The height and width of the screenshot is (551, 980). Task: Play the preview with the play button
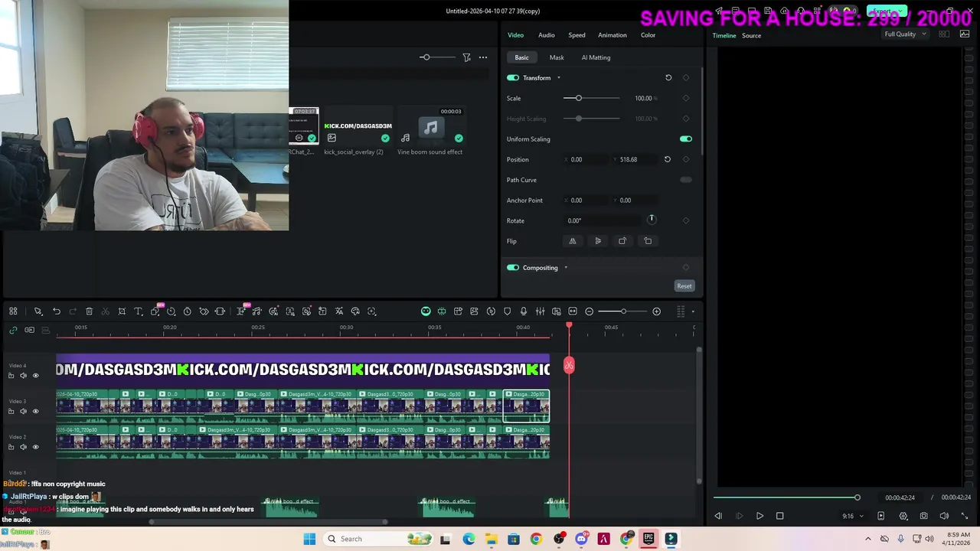click(x=759, y=516)
